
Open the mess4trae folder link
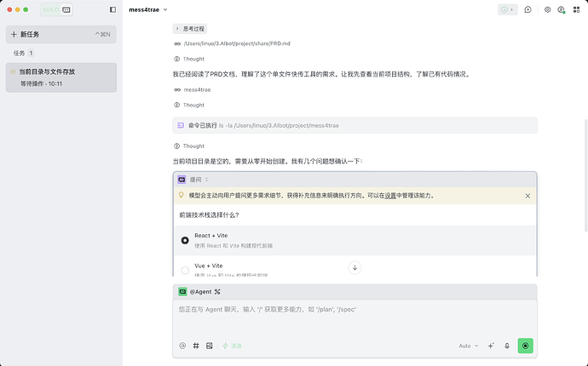[x=197, y=90]
